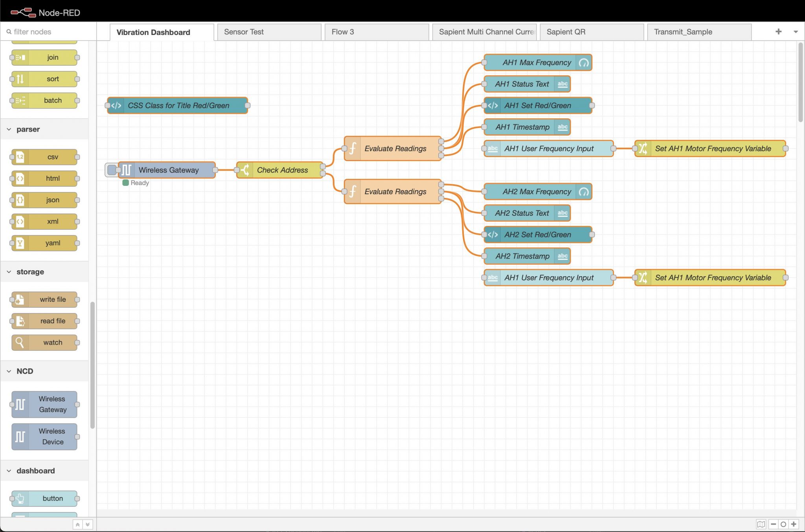Click the plus button to add a new flow
The width and height of the screenshot is (805, 532).
click(779, 32)
